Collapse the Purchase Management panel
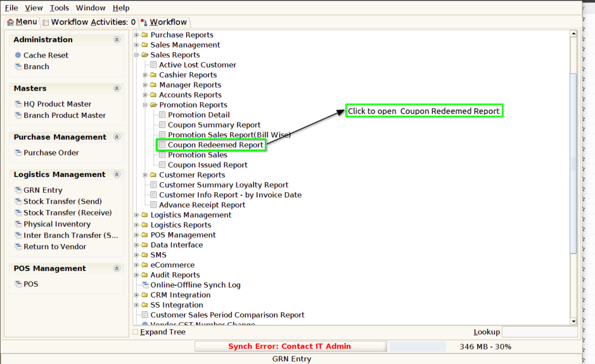 click(117, 137)
